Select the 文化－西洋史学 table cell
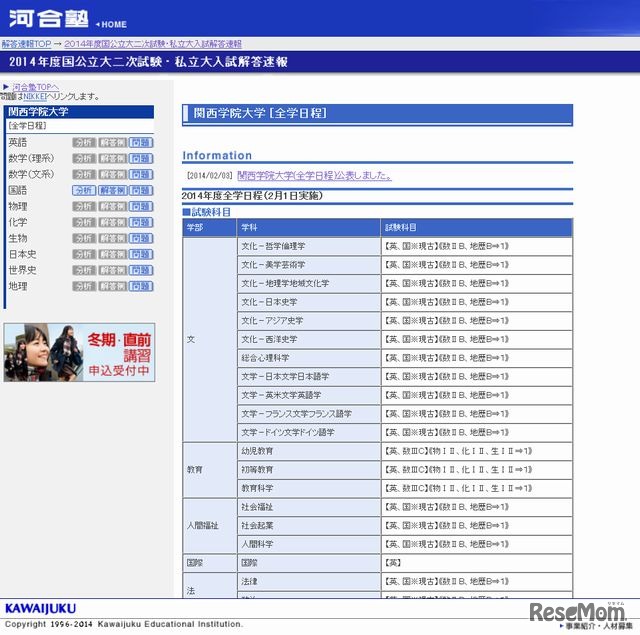 [x=309, y=339]
